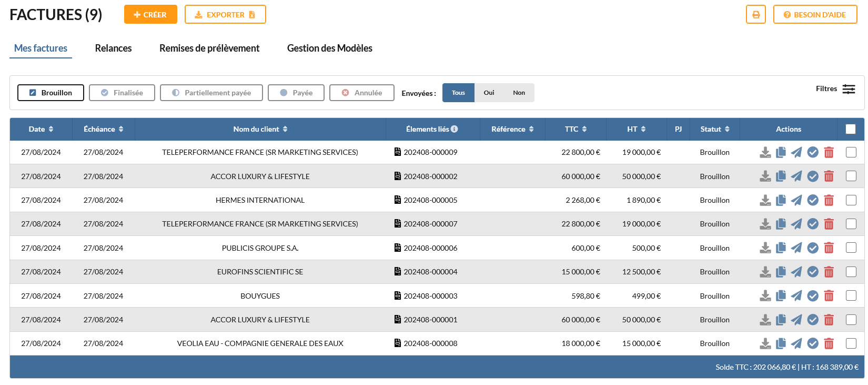This screenshot has height=385, width=868.
Task: Delete PUBLICIS GROUPE S.A. invoice
Action: pyautogui.click(x=829, y=248)
